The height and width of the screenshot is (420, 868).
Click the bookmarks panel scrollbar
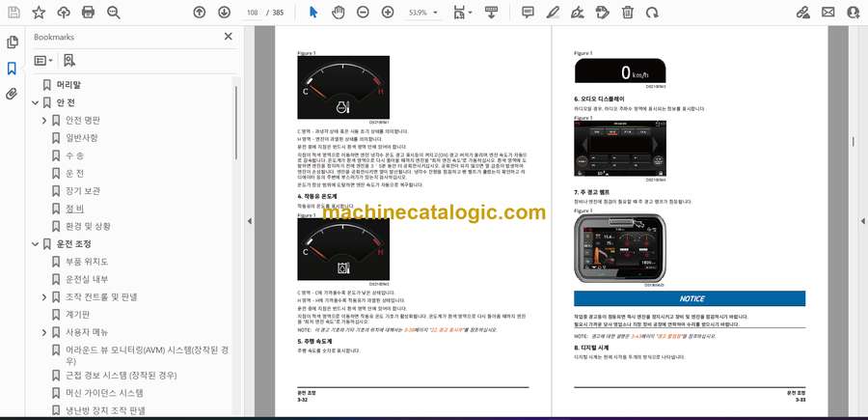(x=236, y=123)
